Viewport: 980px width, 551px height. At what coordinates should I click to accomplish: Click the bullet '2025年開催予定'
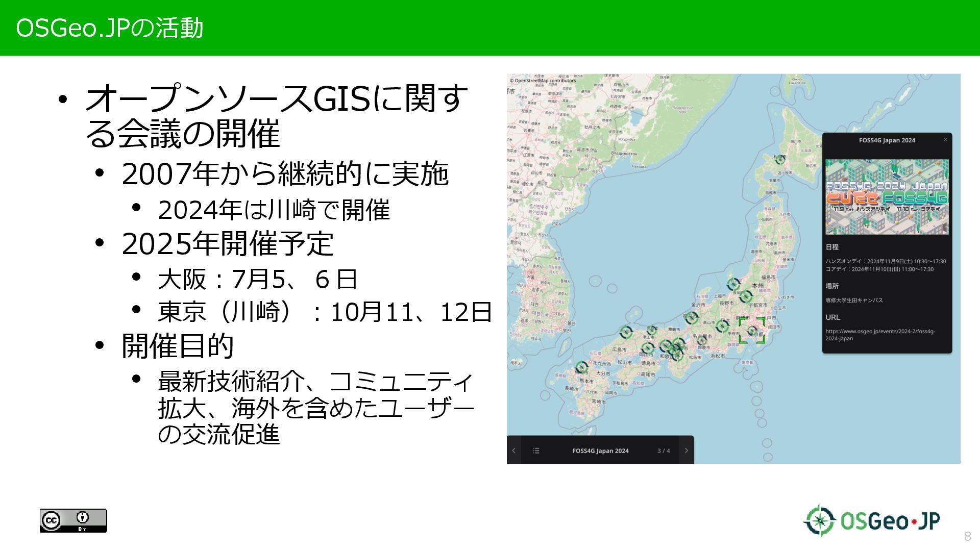point(228,244)
